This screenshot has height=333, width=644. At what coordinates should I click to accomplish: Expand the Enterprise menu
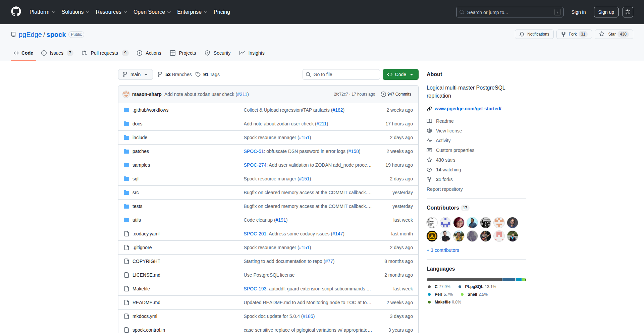point(192,12)
